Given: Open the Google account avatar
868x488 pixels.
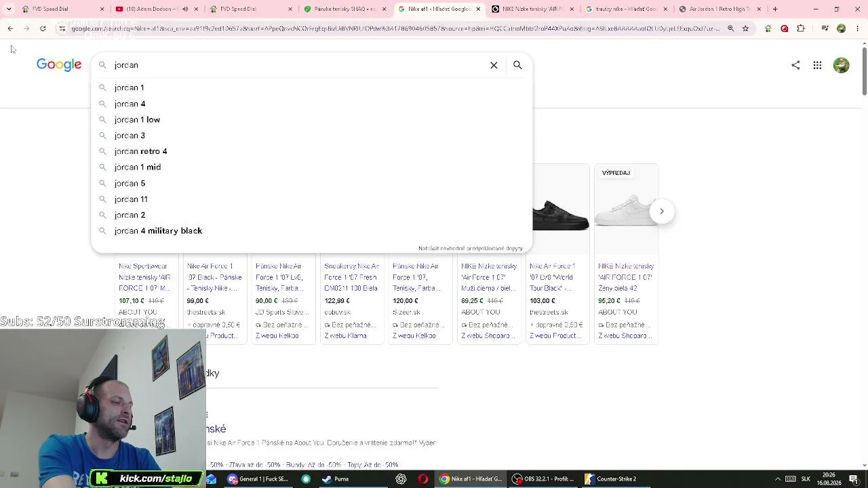Looking at the screenshot, I should (x=842, y=65).
